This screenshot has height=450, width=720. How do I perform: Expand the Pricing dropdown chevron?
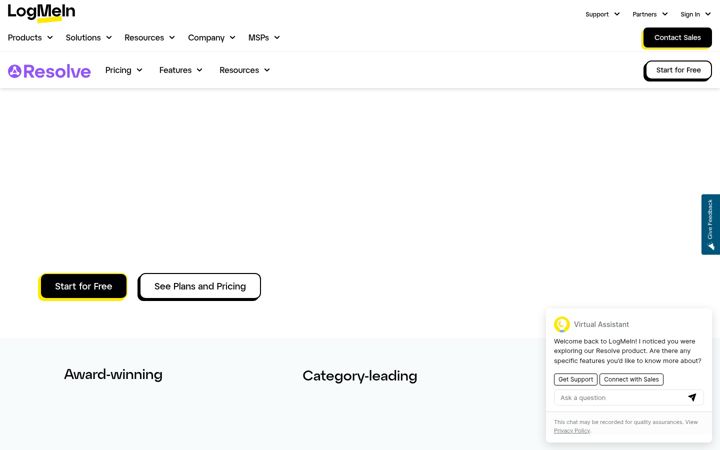[139, 70]
